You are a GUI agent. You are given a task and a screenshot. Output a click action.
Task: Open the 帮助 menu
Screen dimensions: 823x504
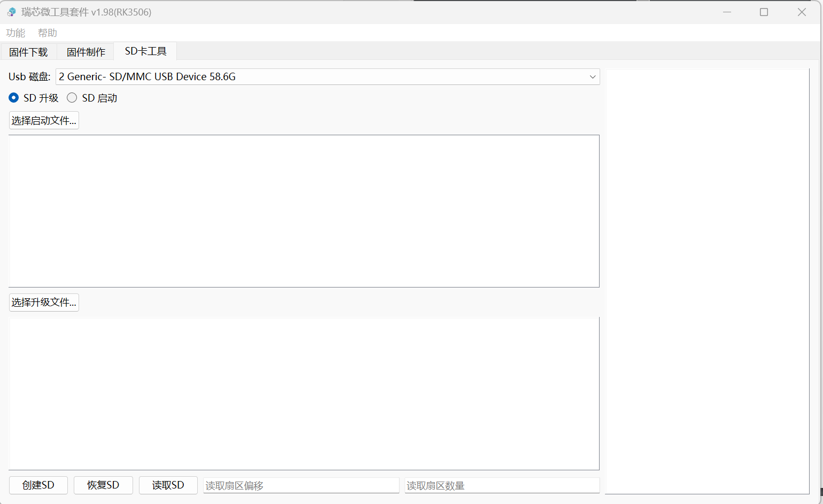point(48,33)
